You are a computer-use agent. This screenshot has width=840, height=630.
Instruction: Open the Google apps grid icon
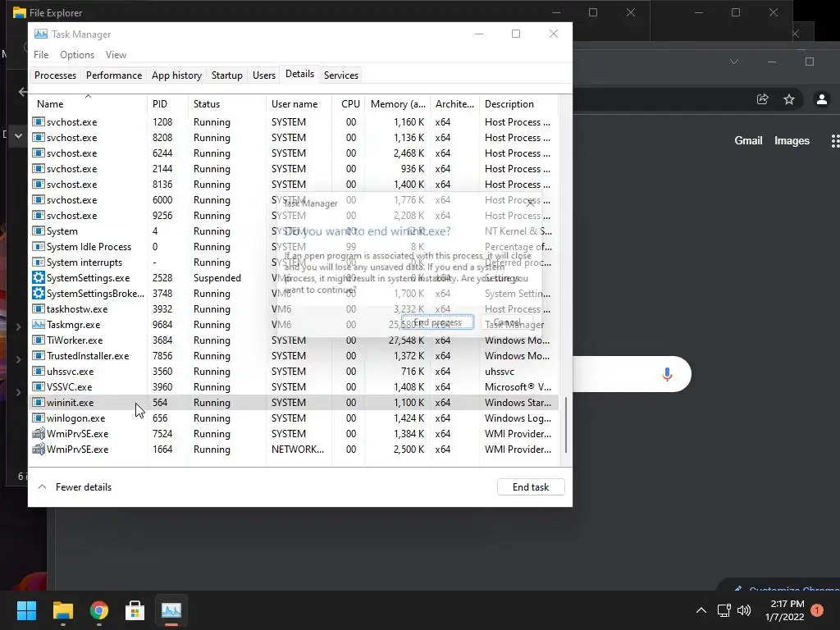tap(835, 140)
